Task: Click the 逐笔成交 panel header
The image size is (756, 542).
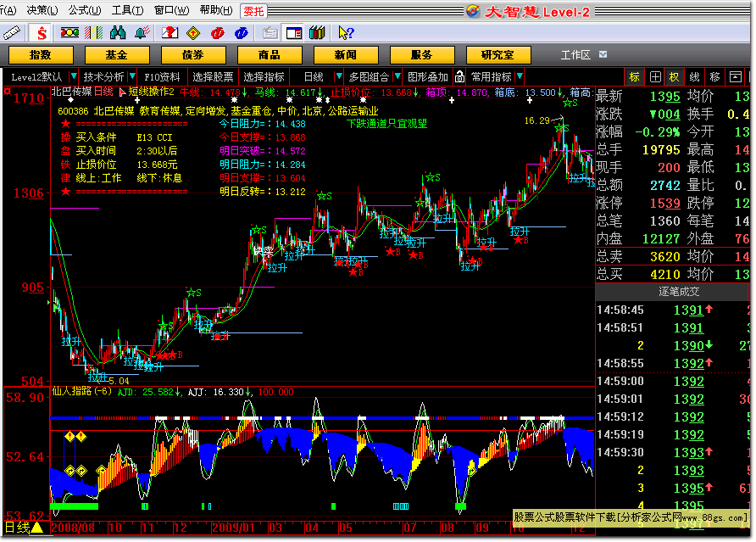Action: pos(679,292)
